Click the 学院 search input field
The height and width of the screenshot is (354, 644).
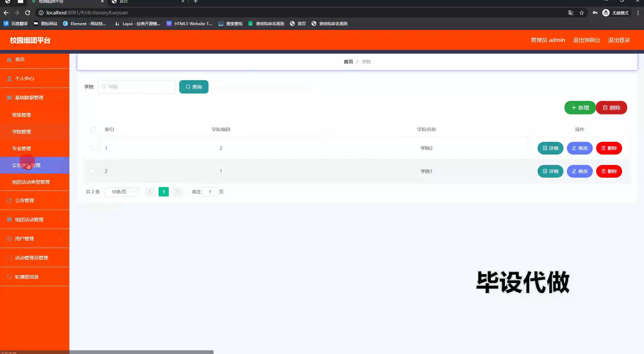point(137,87)
